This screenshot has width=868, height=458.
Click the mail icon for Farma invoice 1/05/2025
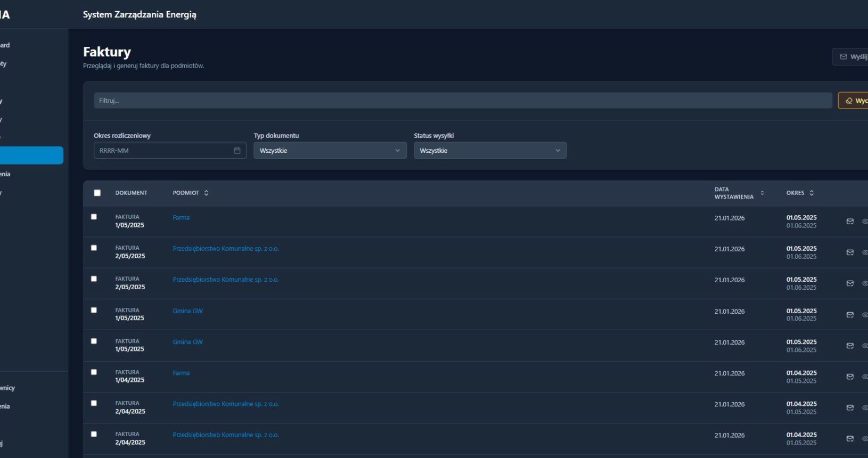pyautogui.click(x=850, y=222)
